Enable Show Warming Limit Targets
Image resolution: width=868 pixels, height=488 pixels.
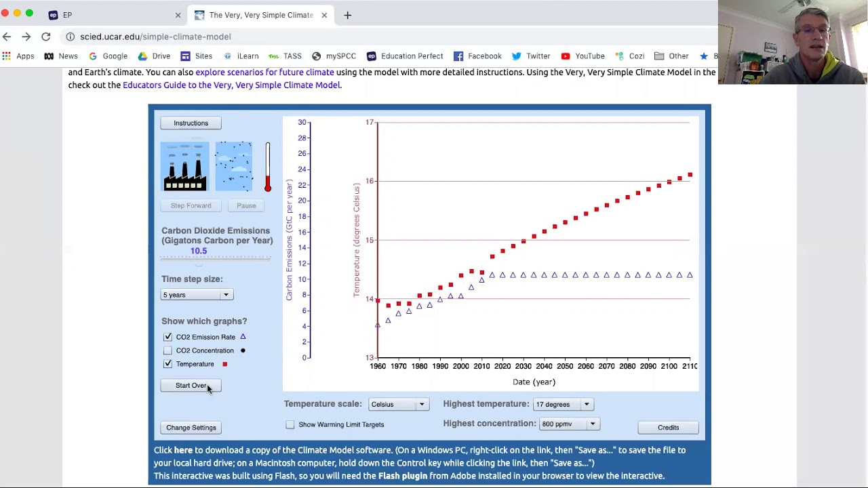(290, 424)
